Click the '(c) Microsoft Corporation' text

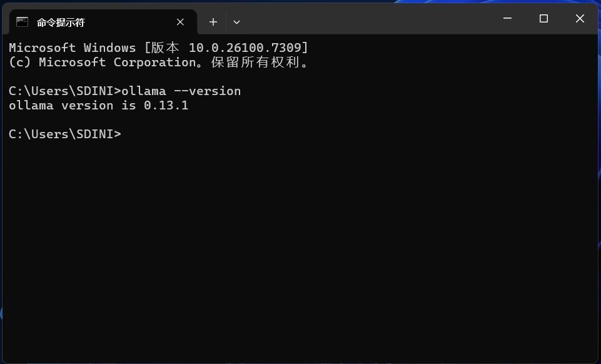click(103, 62)
